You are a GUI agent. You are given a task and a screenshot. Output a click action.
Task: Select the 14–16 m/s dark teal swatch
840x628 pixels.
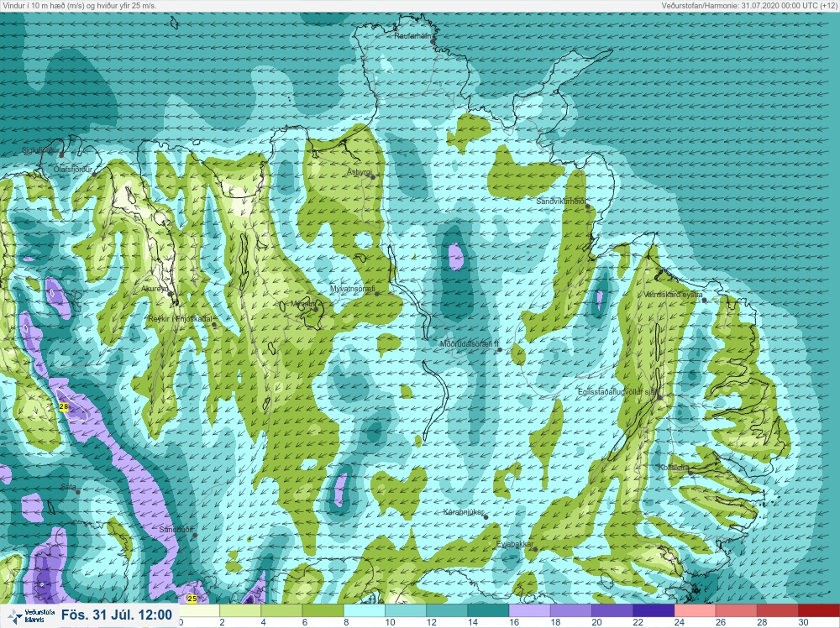tap(487, 610)
